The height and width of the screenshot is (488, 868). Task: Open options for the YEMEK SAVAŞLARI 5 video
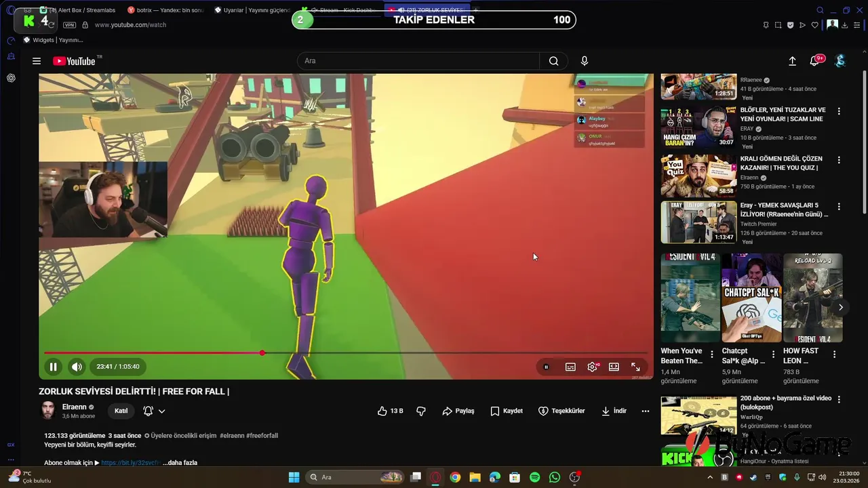coord(839,207)
